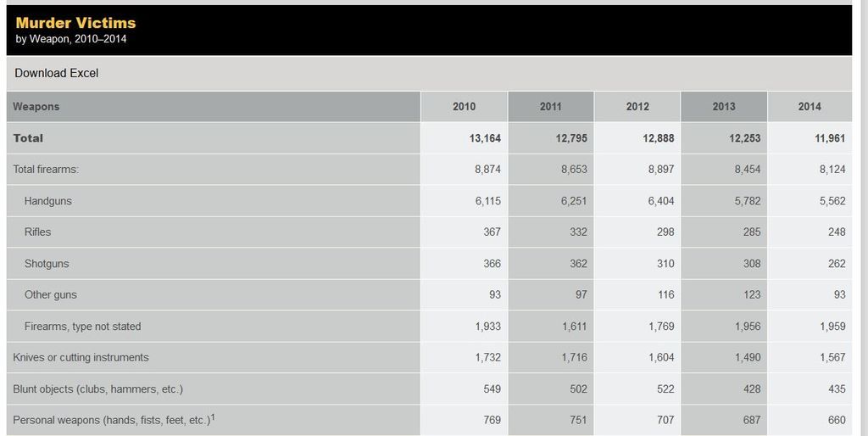868x436 pixels.
Task: Select the Shotguns row label
Action: pos(47,264)
